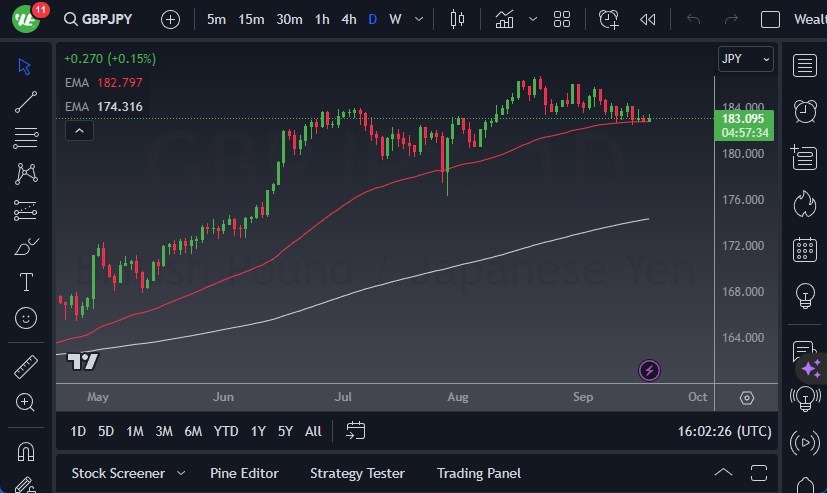This screenshot has width=827, height=493.
Task: Select the Text annotation tool
Action: 26,282
